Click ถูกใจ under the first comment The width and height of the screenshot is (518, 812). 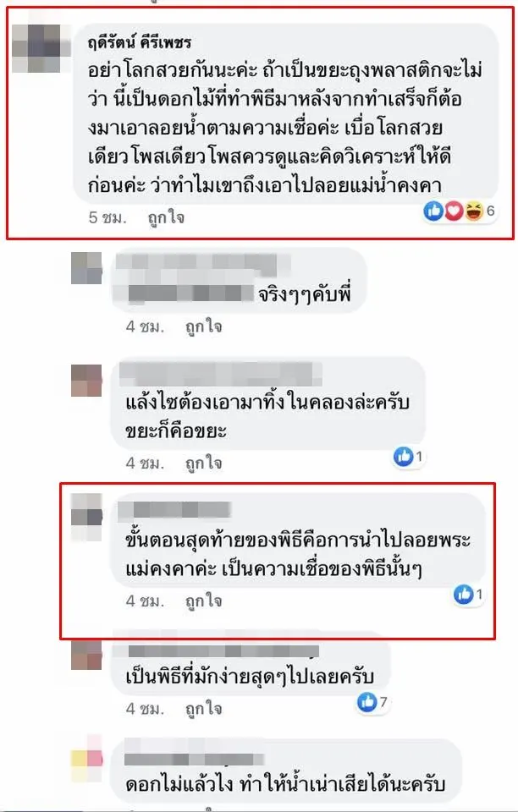click(x=166, y=217)
